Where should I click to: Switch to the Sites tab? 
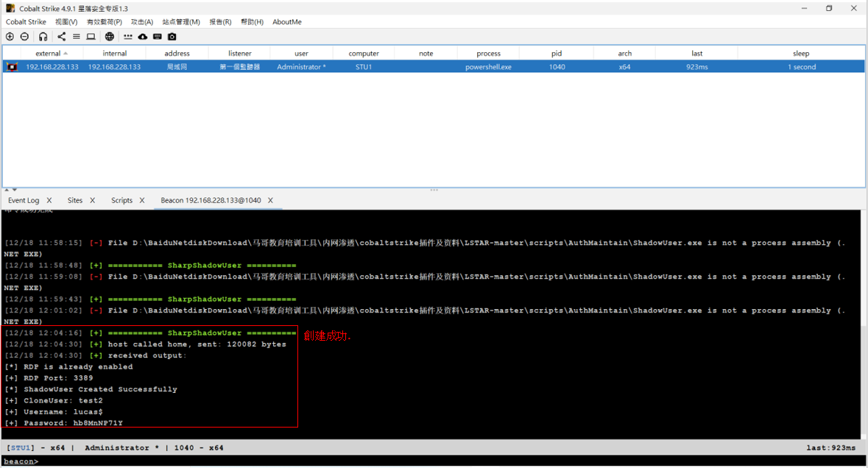point(75,200)
